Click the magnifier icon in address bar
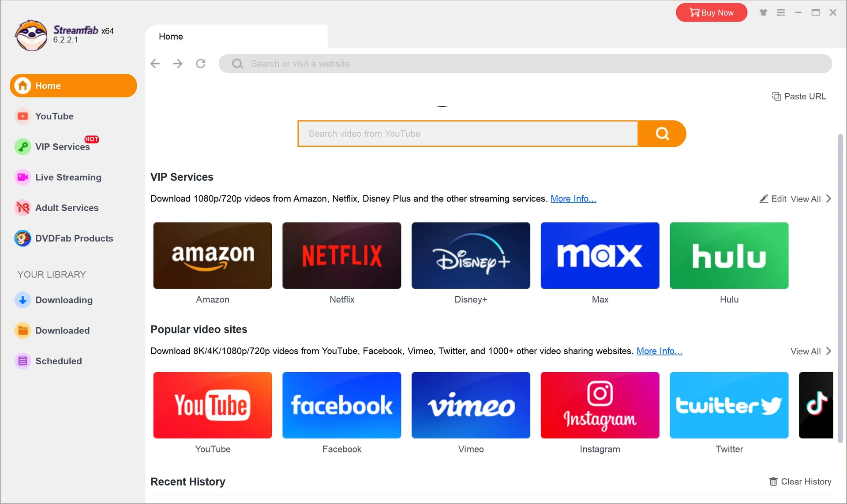Screen dimensions: 847x504 point(238,63)
